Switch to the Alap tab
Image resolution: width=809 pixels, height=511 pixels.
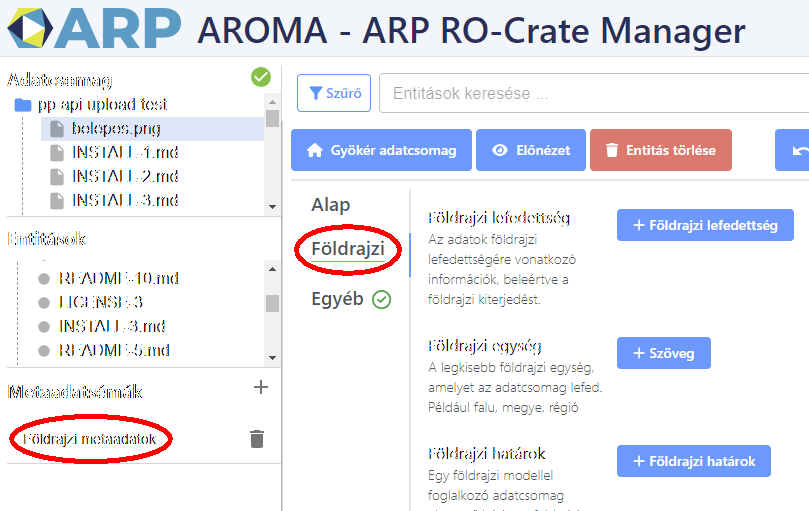pyautogui.click(x=331, y=205)
